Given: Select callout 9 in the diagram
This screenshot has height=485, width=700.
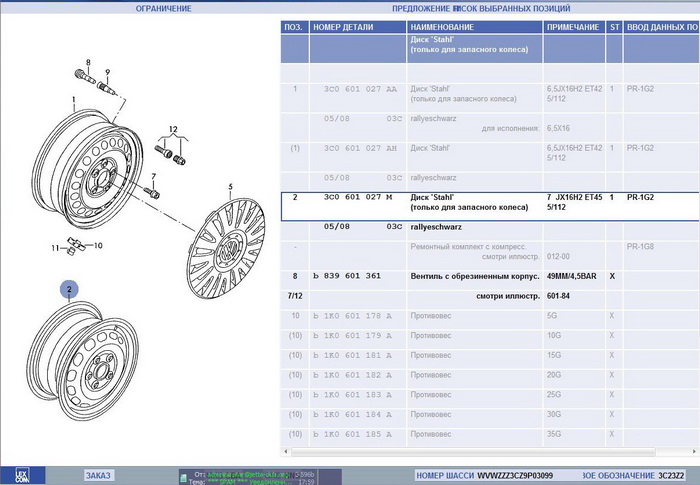Looking at the screenshot, I should click(x=107, y=72).
